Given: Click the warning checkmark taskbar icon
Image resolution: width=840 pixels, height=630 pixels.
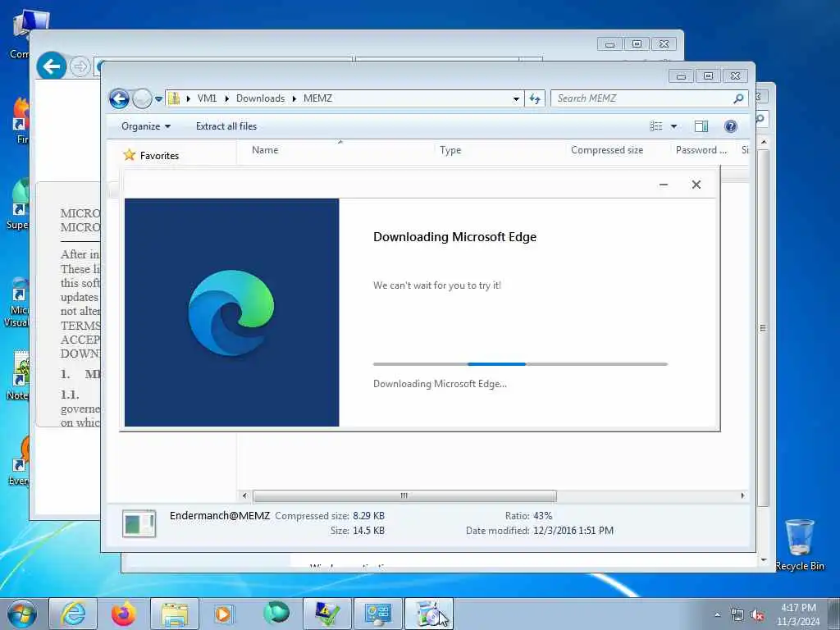Looking at the screenshot, I should tap(326, 614).
